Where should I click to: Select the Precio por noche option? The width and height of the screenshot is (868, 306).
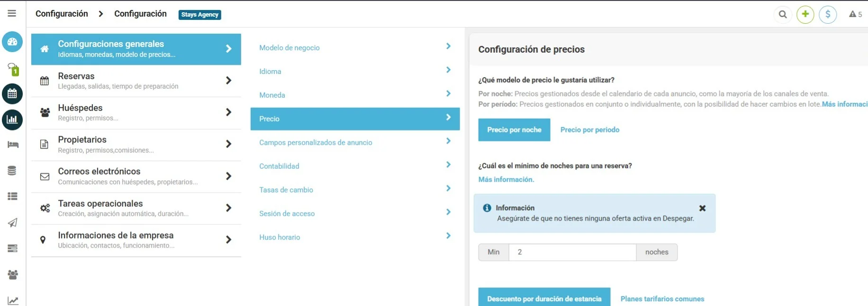tap(514, 130)
